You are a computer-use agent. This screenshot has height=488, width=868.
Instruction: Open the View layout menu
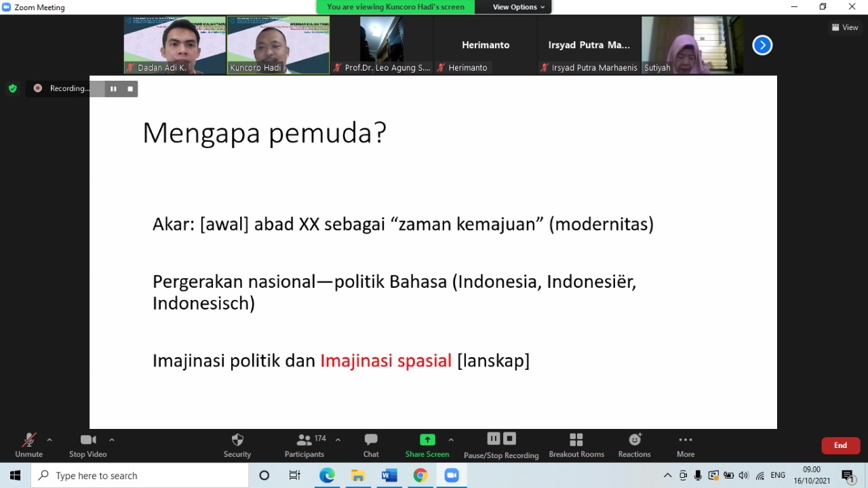[845, 27]
